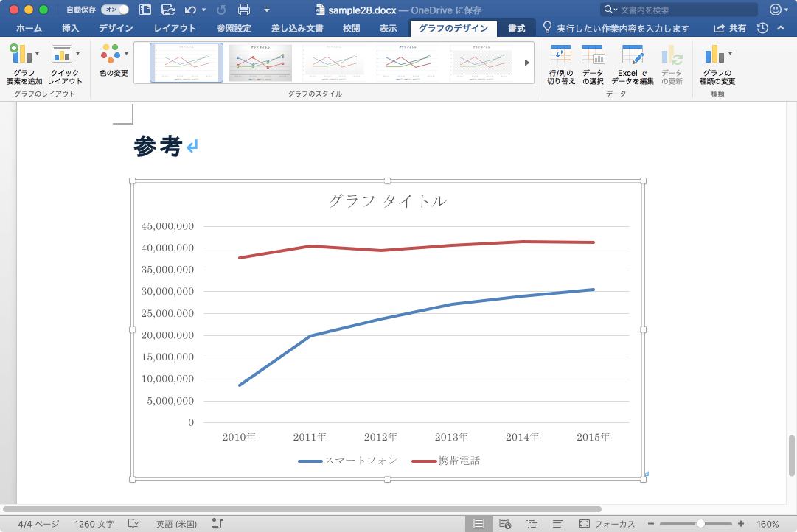Click the 共有 share button
This screenshot has width=797, height=532.
[x=731, y=29]
